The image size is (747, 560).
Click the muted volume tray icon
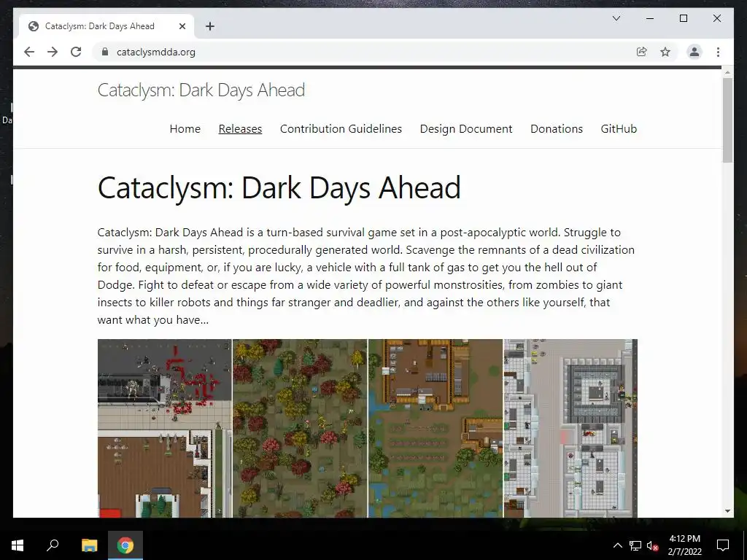point(652,545)
